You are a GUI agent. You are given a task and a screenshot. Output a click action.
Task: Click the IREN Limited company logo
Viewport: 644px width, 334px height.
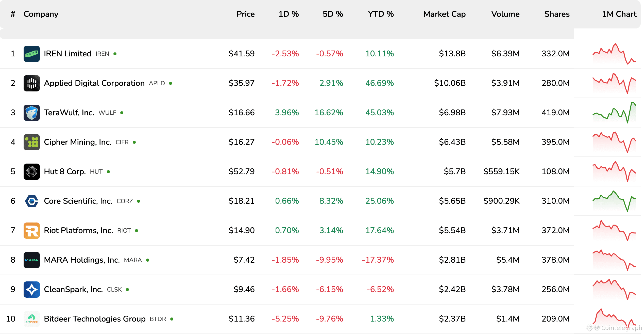pyautogui.click(x=31, y=54)
